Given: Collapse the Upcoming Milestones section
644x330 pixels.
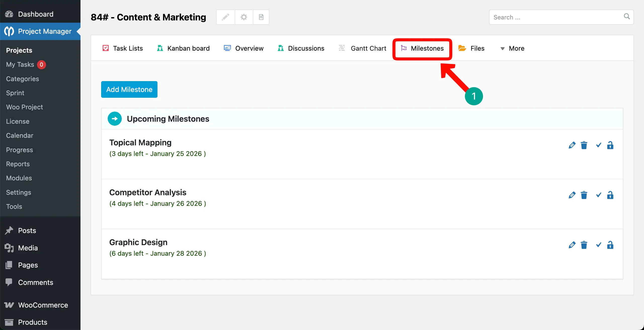Looking at the screenshot, I should (115, 119).
